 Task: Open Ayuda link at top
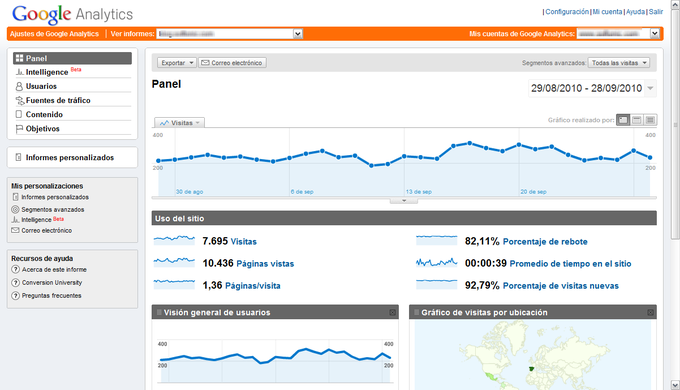[x=635, y=12]
